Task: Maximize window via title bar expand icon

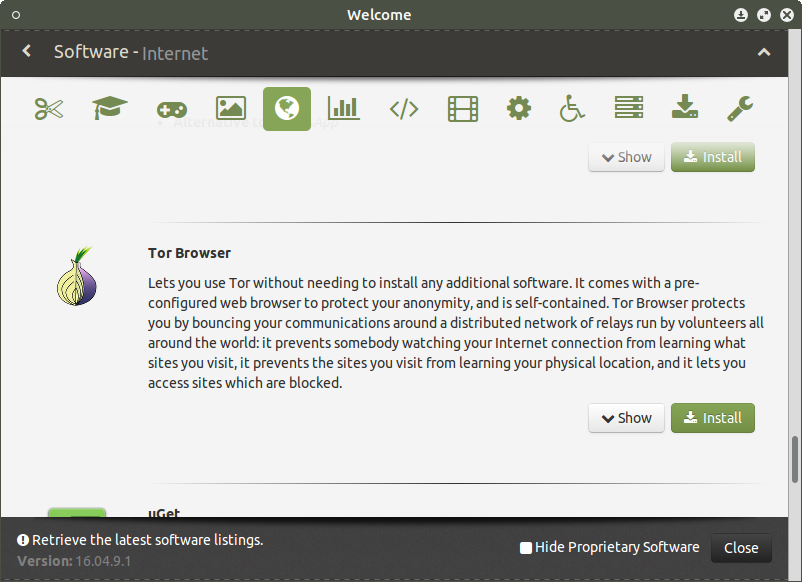Action: click(764, 15)
